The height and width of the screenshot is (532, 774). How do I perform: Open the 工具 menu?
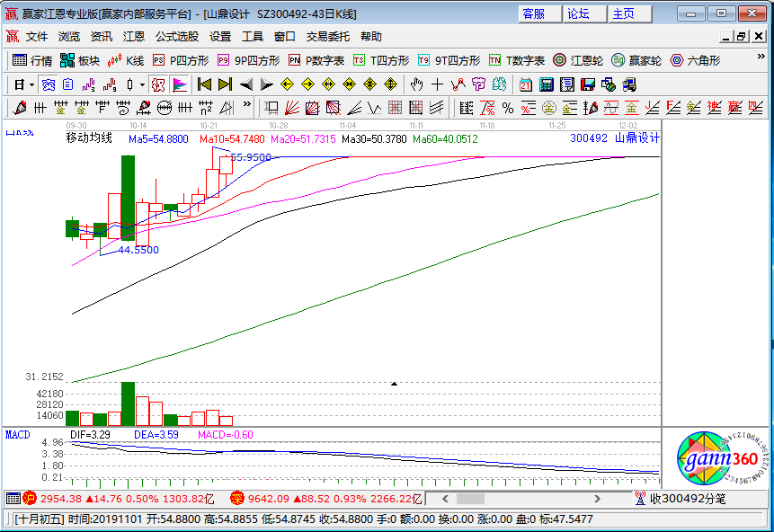253,37
